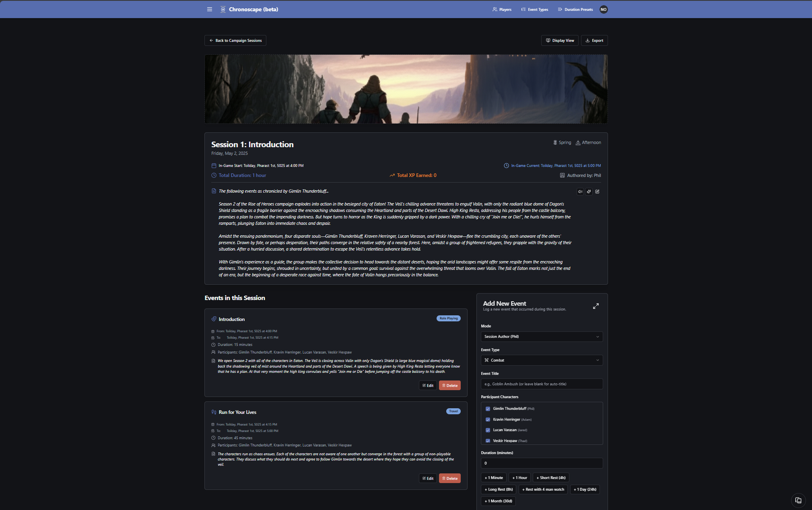
Task: Click the floating icon at bottom-right corner
Action: click(798, 500)
